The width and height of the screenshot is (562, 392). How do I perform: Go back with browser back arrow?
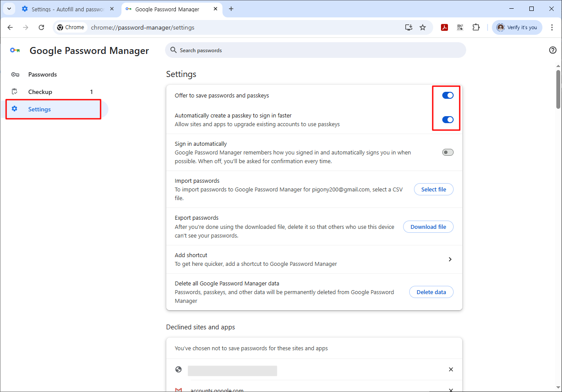[10, 27]
